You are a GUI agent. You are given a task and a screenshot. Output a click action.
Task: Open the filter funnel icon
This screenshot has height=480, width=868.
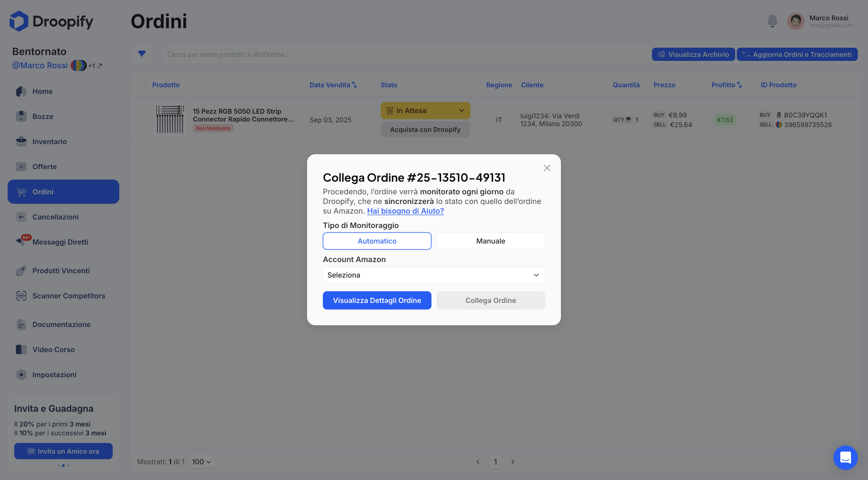point(142,54)
